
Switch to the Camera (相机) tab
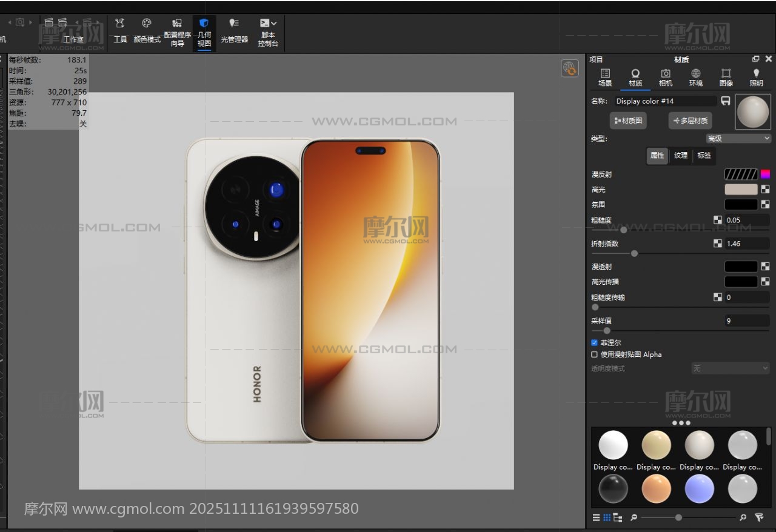tap(665, 77)
